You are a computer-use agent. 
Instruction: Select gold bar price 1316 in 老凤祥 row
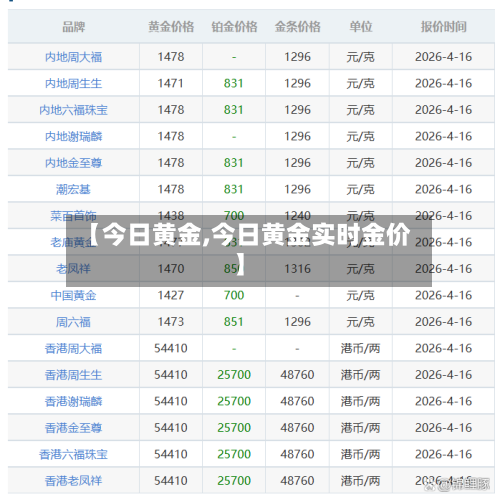pyautogui.click(x=297, y=268)
